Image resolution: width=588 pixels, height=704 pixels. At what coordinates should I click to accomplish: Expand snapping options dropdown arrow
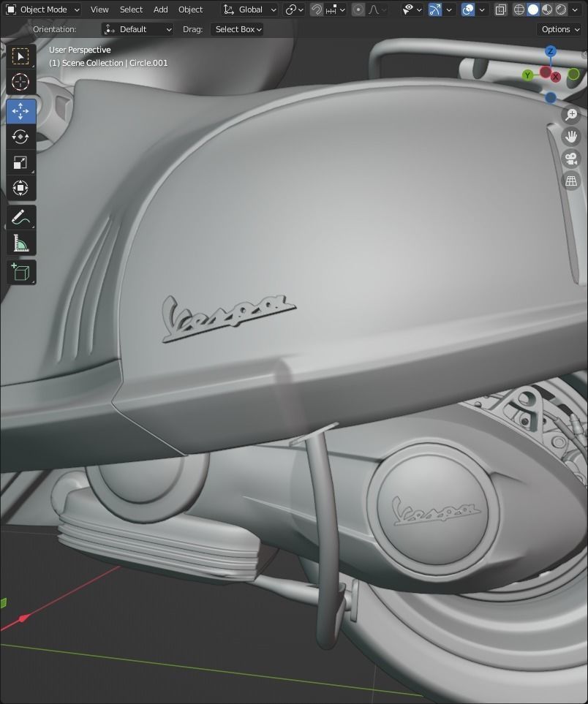pyautogui.click(x=343, y=10)
